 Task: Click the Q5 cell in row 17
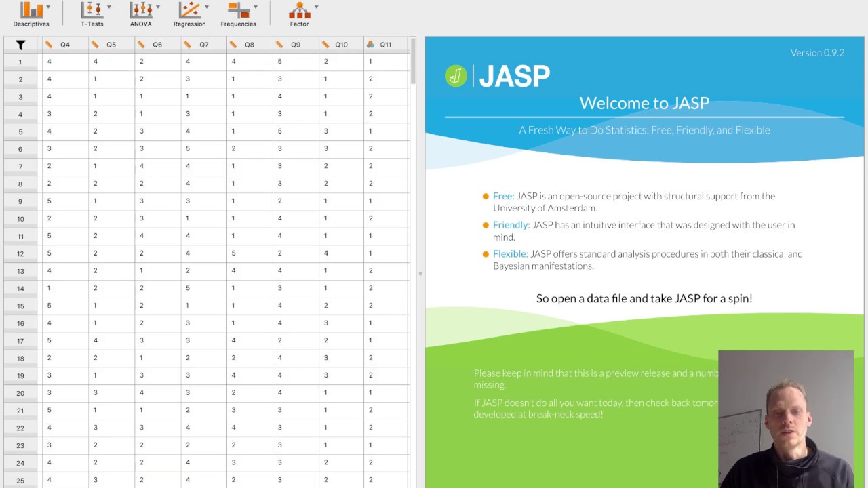tap(111, 340)
